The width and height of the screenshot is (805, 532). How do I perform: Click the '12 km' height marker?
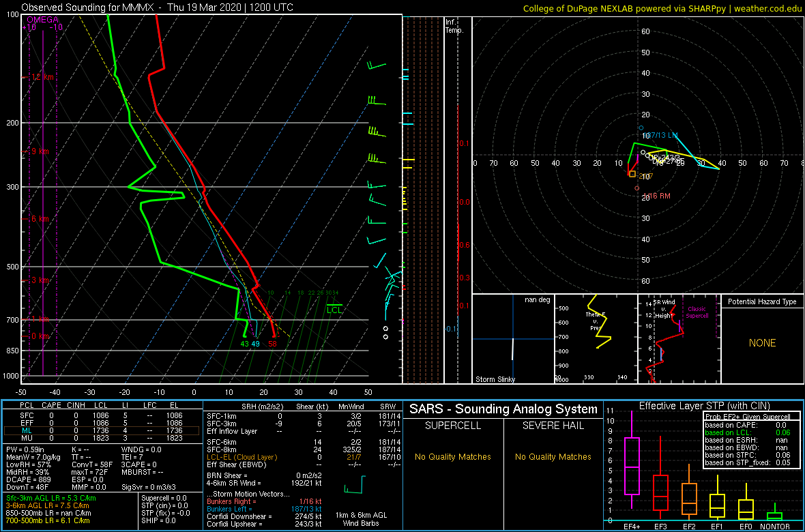point(42,77)
